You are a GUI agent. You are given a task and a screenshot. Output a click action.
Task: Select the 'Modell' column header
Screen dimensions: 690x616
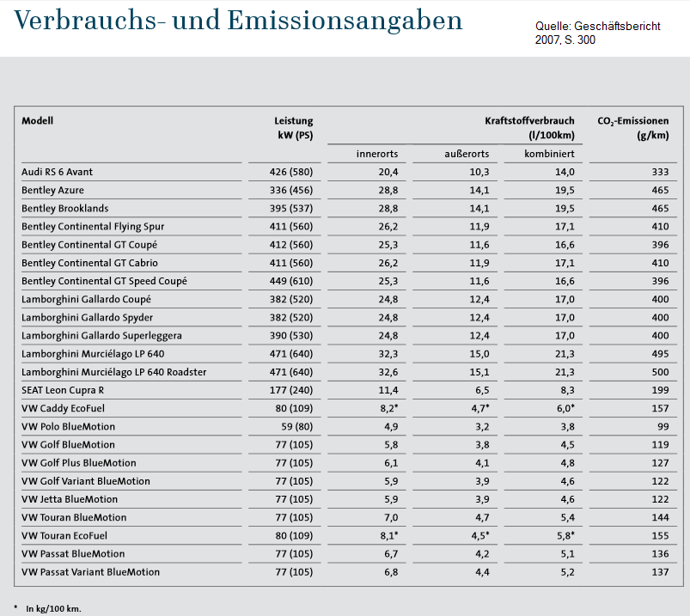[x=38, y=120]
